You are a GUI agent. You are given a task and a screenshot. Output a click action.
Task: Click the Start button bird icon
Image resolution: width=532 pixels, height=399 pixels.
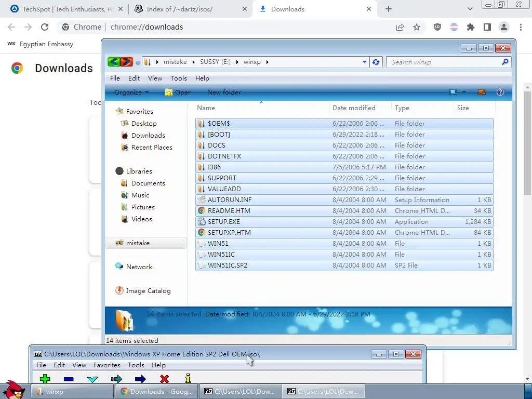point(15,390)
